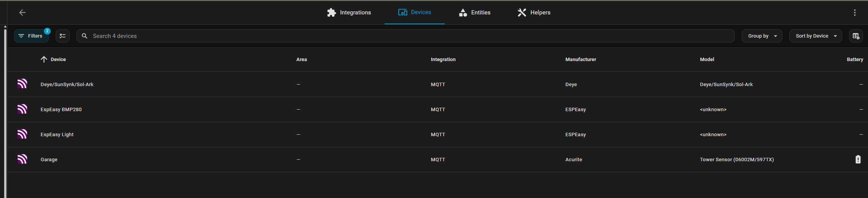
Task: Click MQTT icon next to EspEasy BMP280
Action: [22, 109]
